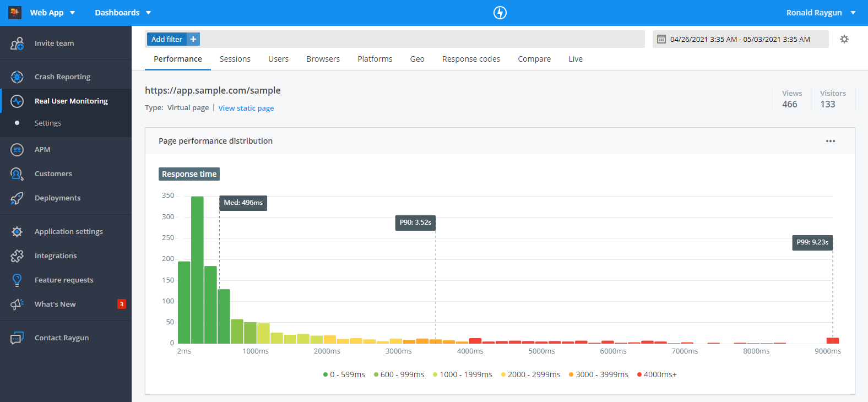Click the P99: 9.23s marker label
The height and width of the screenshot is (402, 868).
[x=812, y=242]
